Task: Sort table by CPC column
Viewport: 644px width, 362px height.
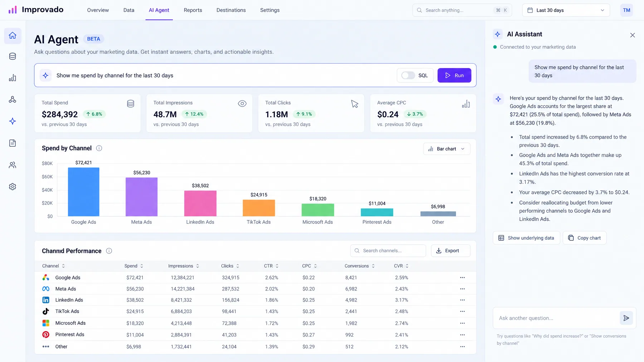Action: tap(309, 266)
